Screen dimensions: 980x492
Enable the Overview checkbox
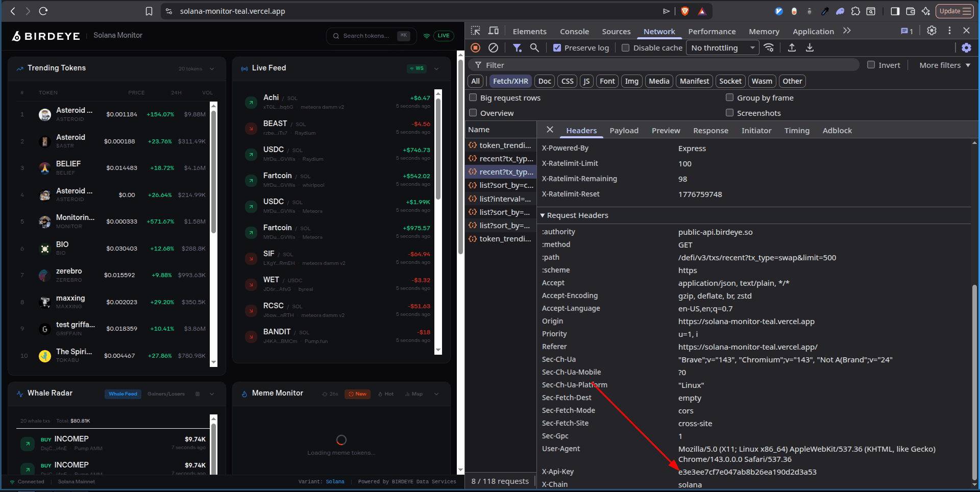pyautogui.click(x=473, y=113)
